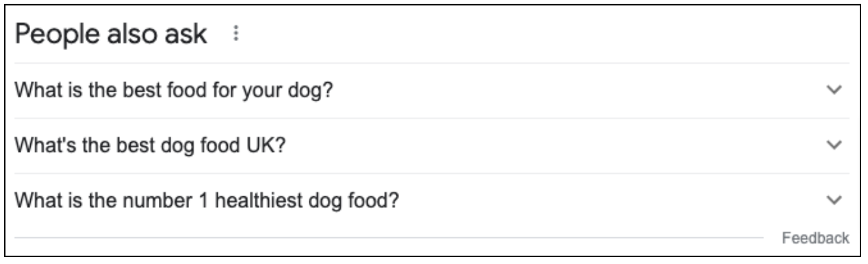Select 'What is the number 1 healthiest dog food?'
The height and width of the screenshot is (264, 868).
coord(207,200)
